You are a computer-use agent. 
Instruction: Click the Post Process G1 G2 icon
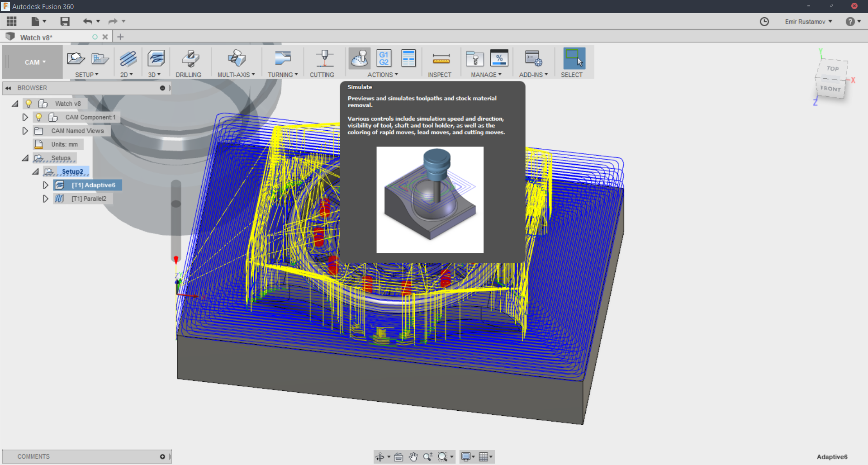pos(384,59)
